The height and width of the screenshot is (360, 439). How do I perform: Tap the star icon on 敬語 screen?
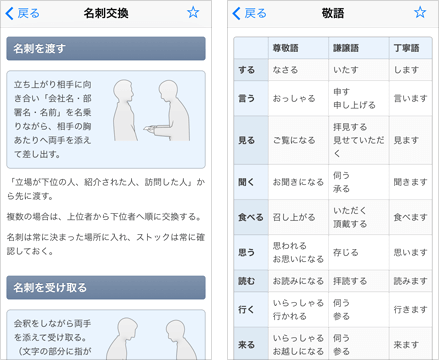pyautogui.click(x=420, y=13)
